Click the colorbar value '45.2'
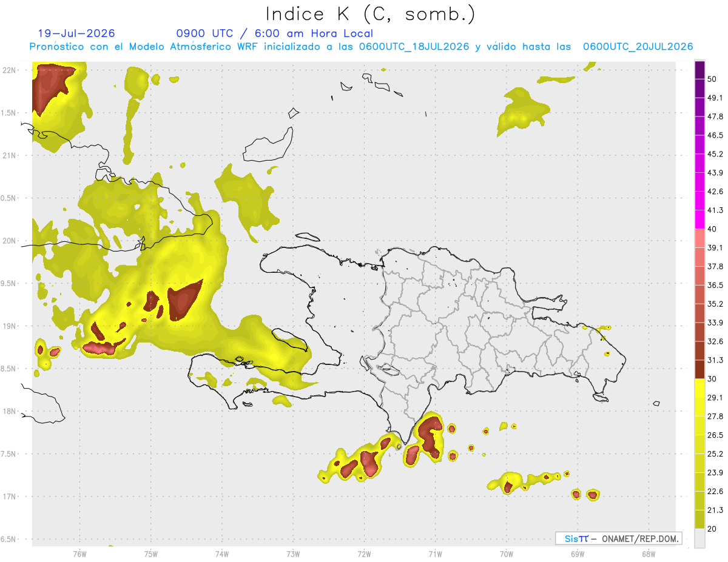The image size is (728, 562). point(716,154)
